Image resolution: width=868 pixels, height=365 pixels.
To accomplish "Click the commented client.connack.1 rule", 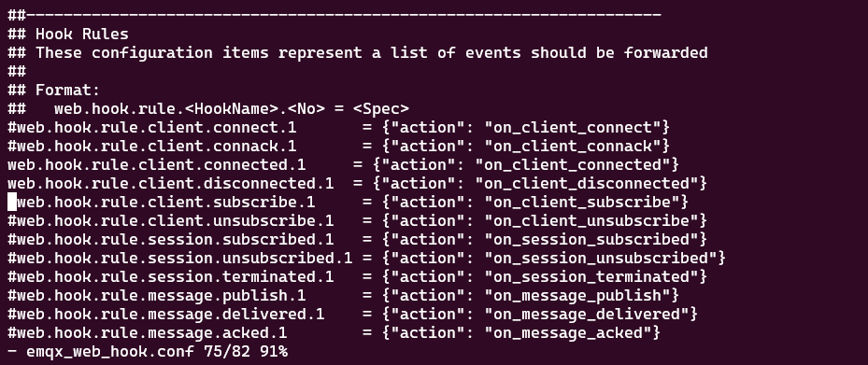I will (339, 147).
